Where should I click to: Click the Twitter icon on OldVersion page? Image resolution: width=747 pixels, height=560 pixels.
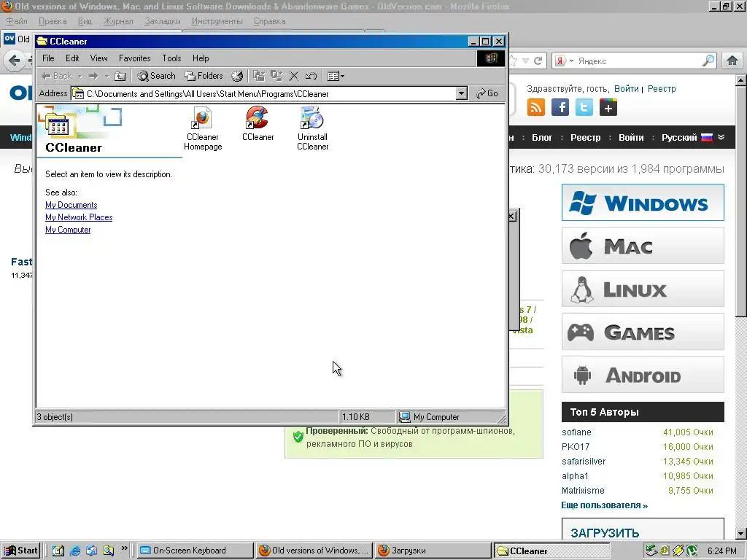(x=584, y=107)
